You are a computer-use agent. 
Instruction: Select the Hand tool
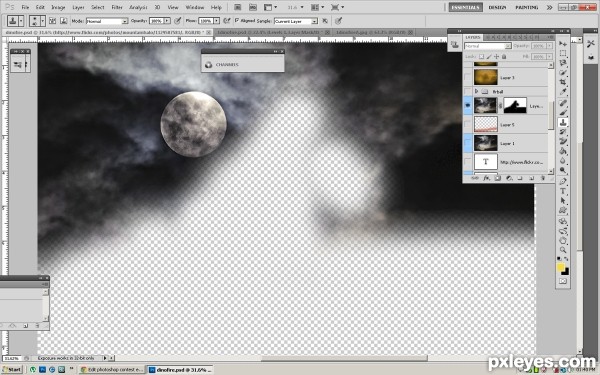562,241
